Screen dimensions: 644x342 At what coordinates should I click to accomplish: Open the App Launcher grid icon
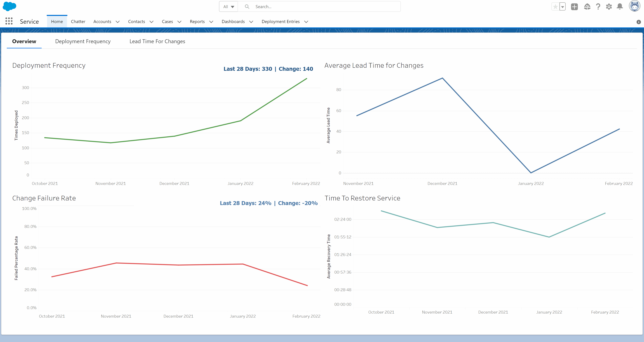click(9, 21)
